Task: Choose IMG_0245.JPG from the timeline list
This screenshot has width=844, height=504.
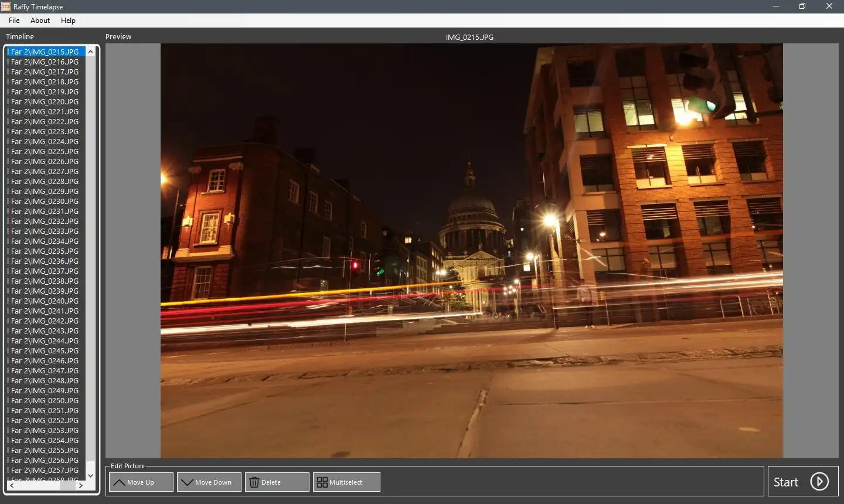Action: [x=45, y=350]
